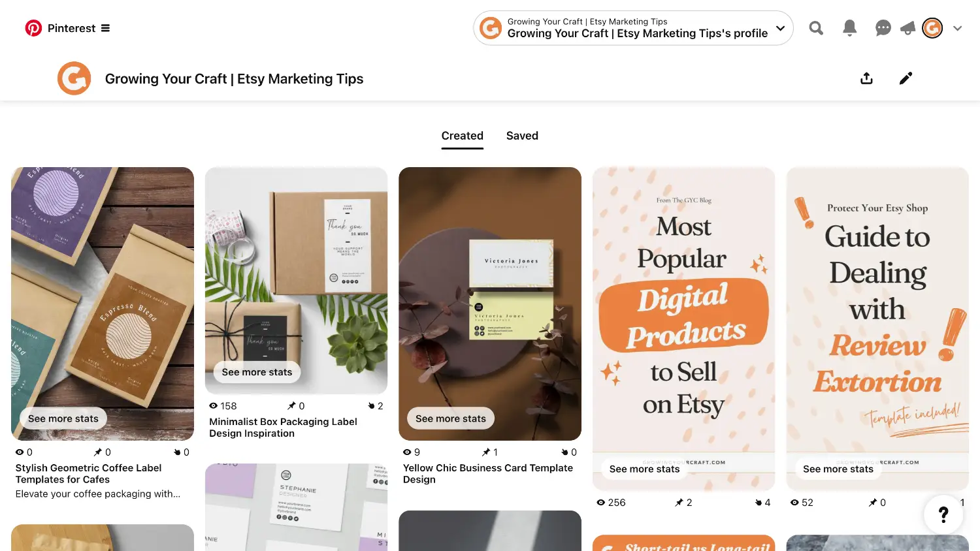This screenshot has width=980, height=551.
Task: Click the account avatar in header
Action: (932, 28)
